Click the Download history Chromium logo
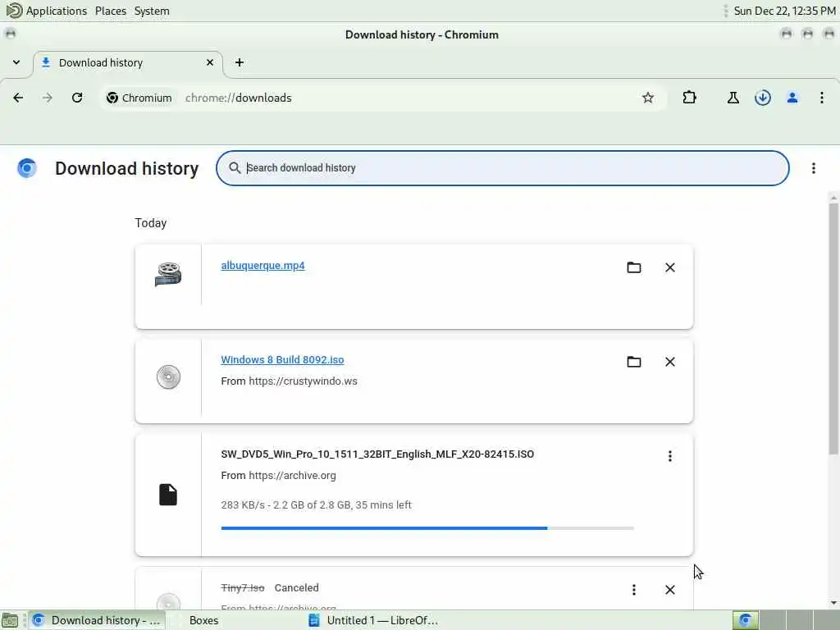840x630 pixels. point(27,168)
